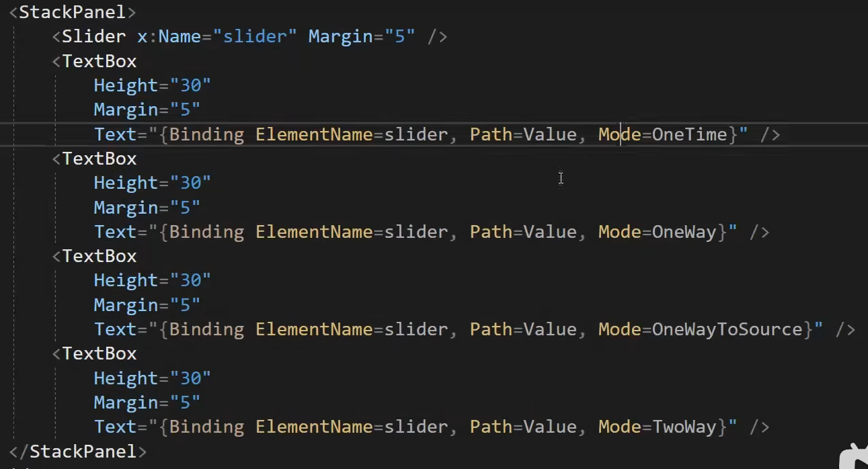Click the second TextBox tag name
Viewport: 868px width, 469px height.
pyautogui.click(x=100, y=159)
